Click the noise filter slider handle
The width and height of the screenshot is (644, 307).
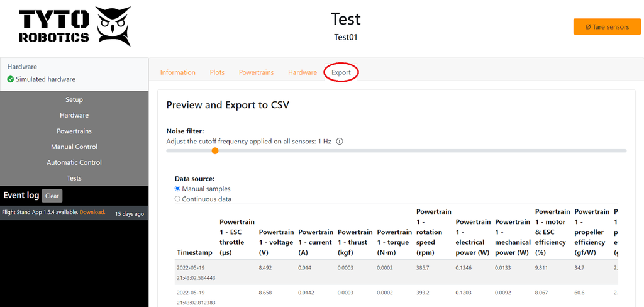(x=215, y=151)
